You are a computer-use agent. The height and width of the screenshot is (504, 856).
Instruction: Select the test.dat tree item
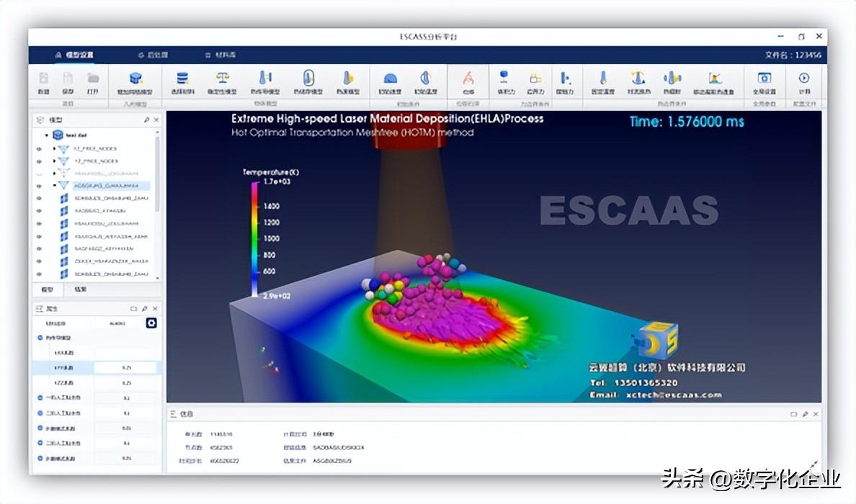click(76, 135)
